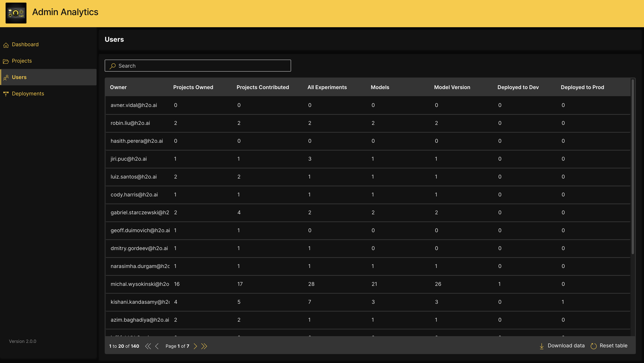Open the Deployments menu item
The image size is (644, 363).
click(x=28, y=94)
